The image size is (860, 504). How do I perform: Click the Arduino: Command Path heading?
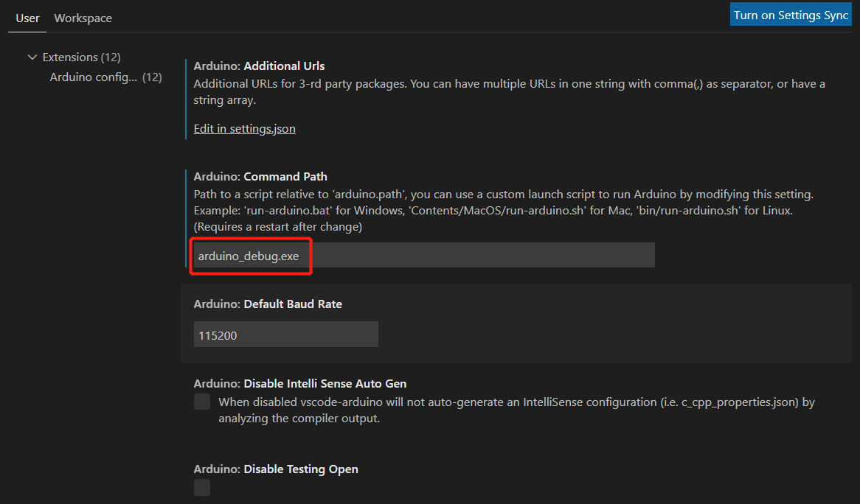coord(260,176)
